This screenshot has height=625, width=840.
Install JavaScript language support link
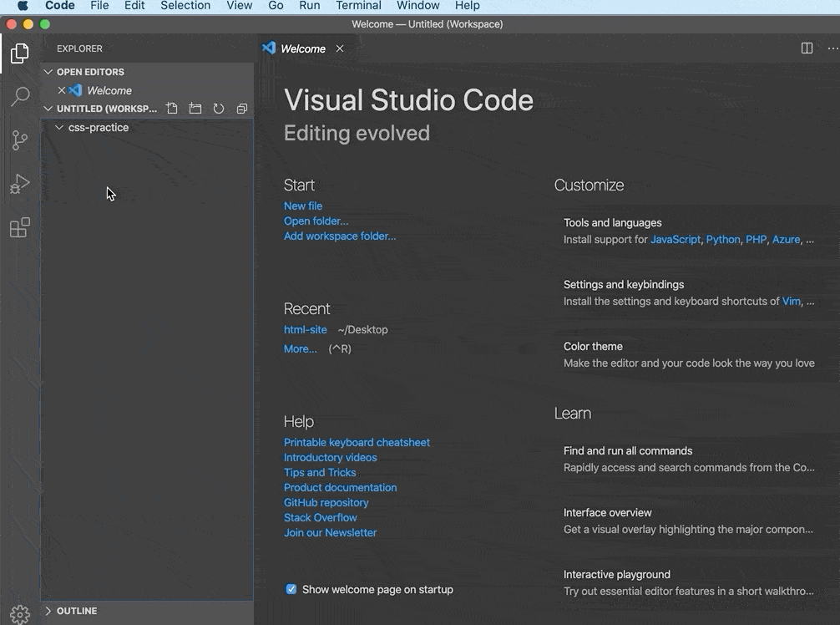tap(675, 240)
